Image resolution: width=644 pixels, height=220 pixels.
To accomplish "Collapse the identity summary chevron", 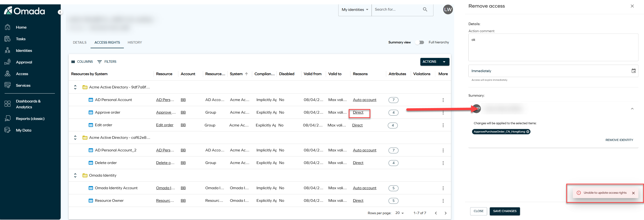I will 632,109.
